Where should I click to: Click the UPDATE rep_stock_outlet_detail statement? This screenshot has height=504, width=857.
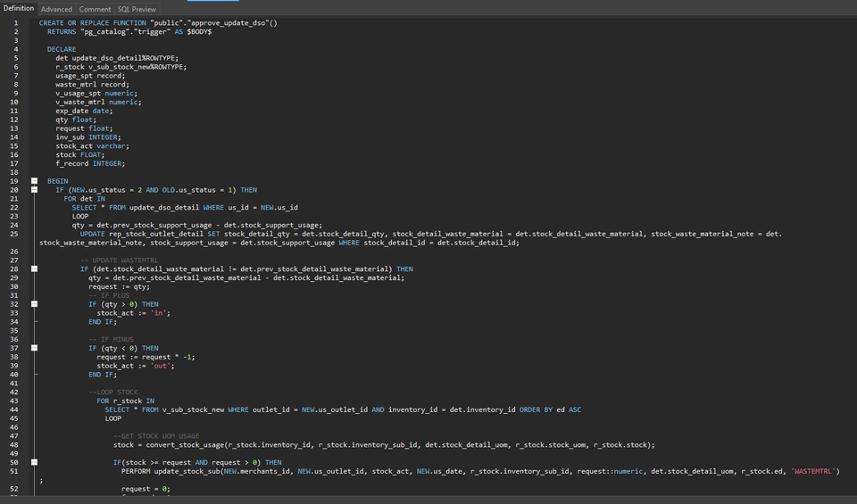[x=410, y=238]
